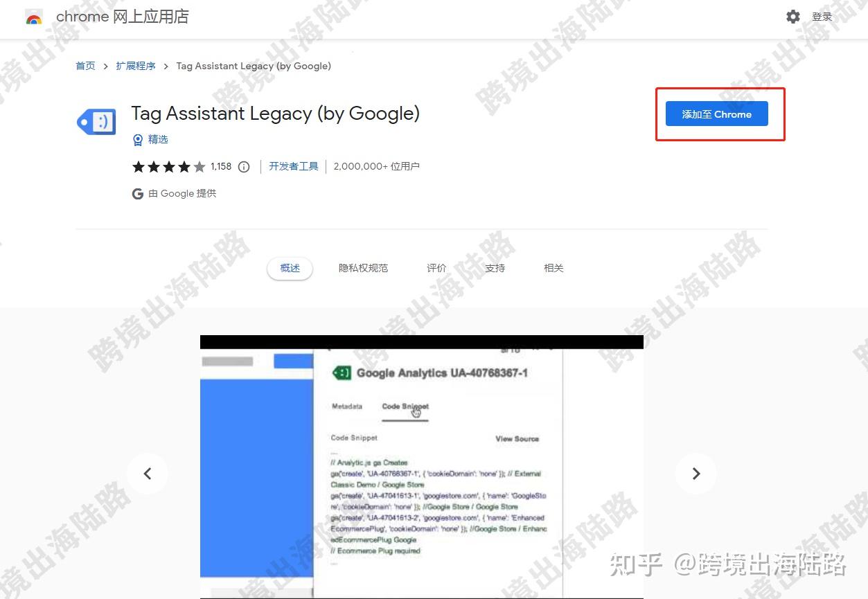
Task: Switch to the 隐私权规范 tab
Action: [364, 268]
